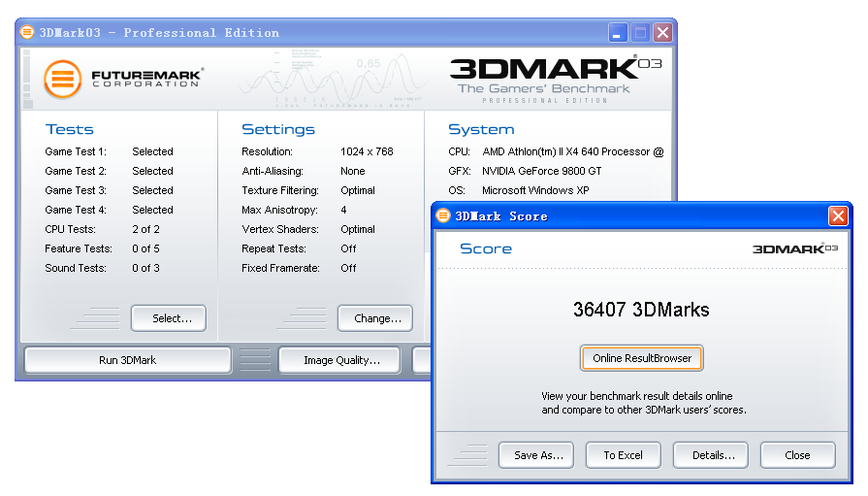
Task: Click the 3DMark Score dialog title bar
Action: [630, 215]
